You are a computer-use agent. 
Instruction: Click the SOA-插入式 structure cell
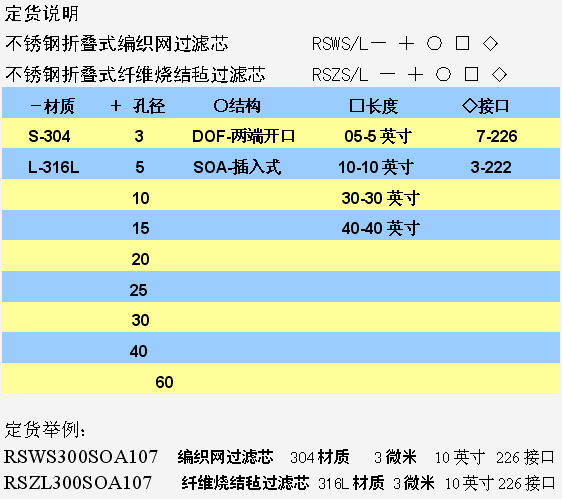point(237,167)
